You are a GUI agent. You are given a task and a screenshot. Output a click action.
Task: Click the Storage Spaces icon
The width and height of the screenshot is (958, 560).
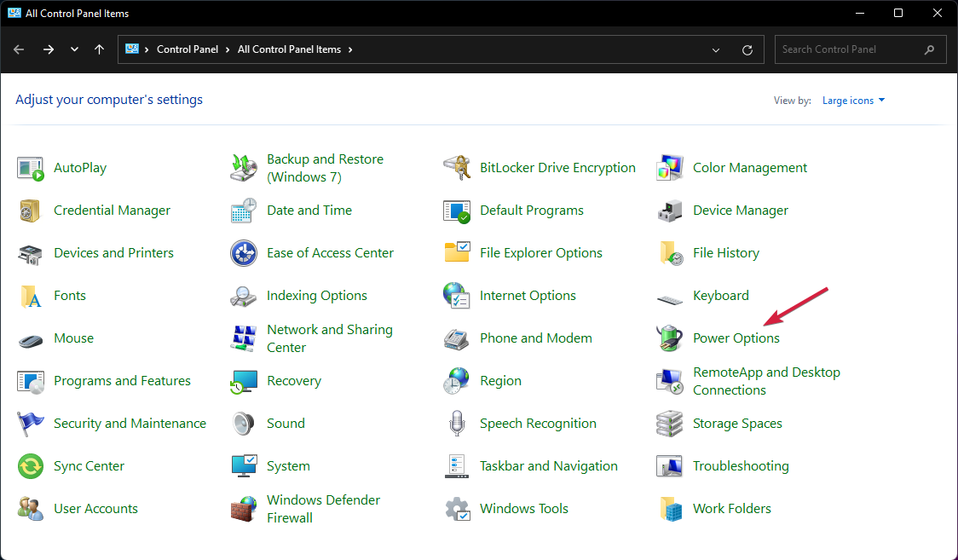(670, 424)
